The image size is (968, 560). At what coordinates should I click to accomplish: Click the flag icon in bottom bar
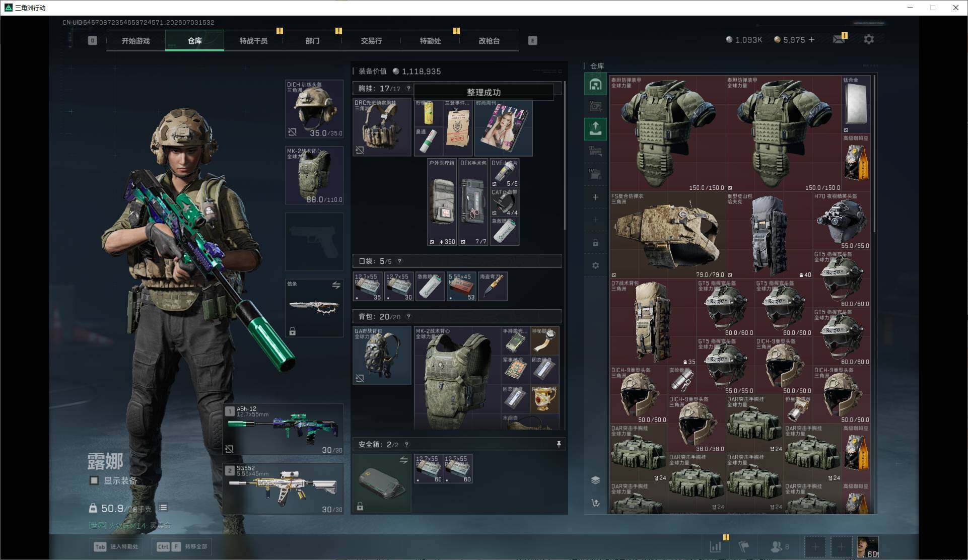pos(744,546)
